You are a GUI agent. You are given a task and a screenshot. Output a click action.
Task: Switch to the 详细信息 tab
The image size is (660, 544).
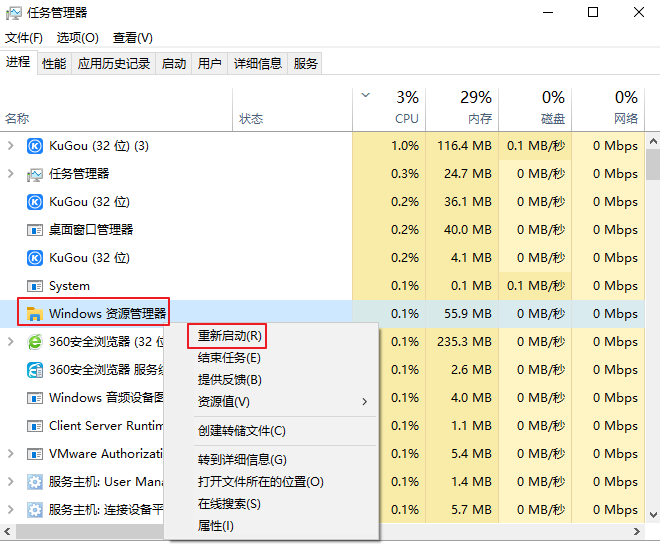[258, 63]
